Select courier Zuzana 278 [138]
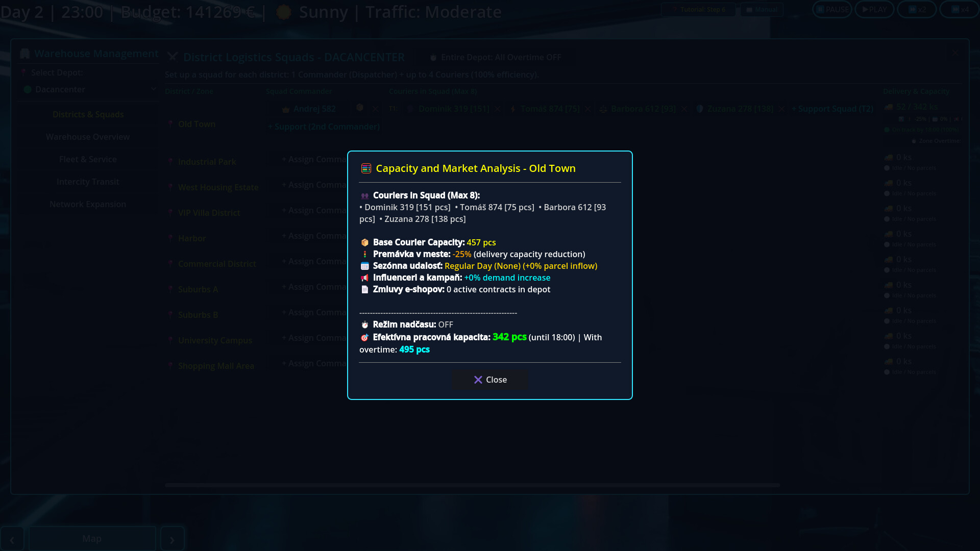The height and width of the screenshot is (551, 980). 735,109
